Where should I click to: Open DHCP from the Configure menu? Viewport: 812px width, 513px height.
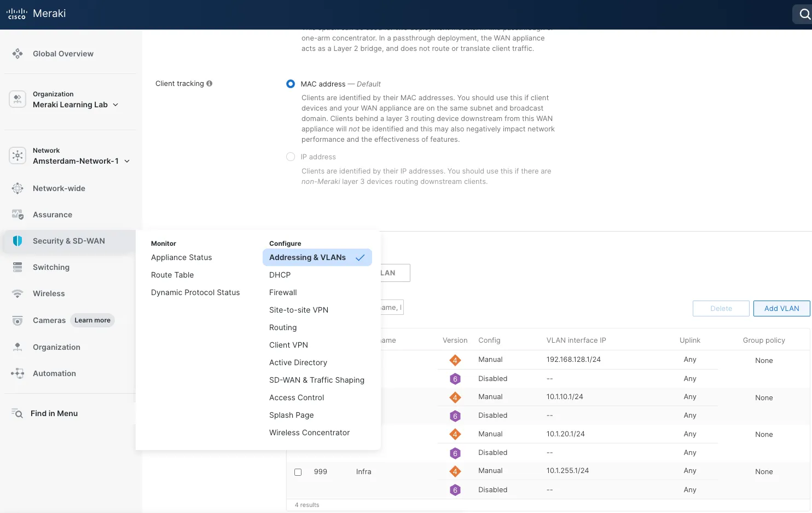[280, 275]
